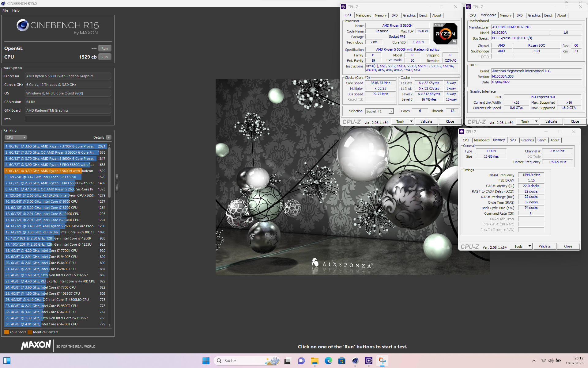
Task: Click the Cinebench title bar logo icon
Action: [x=3, y=3]
